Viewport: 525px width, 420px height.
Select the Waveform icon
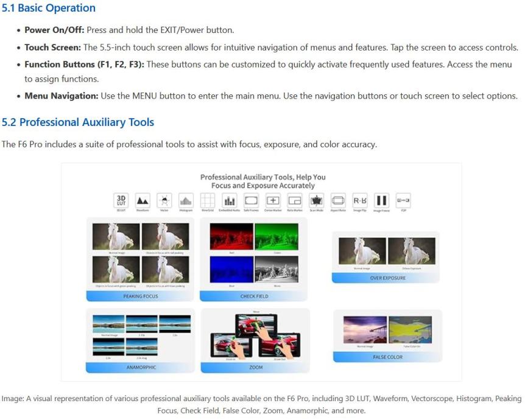(x=143, y=200)
